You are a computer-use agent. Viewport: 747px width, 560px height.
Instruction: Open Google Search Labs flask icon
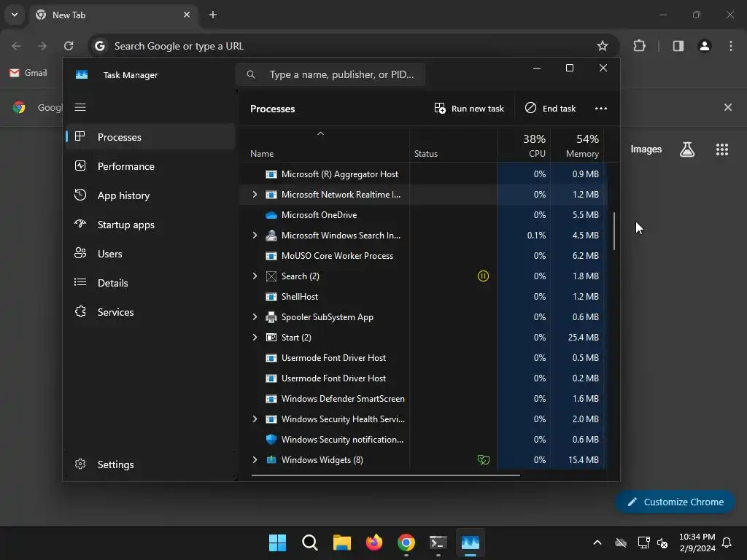click(x=687, y=149)
